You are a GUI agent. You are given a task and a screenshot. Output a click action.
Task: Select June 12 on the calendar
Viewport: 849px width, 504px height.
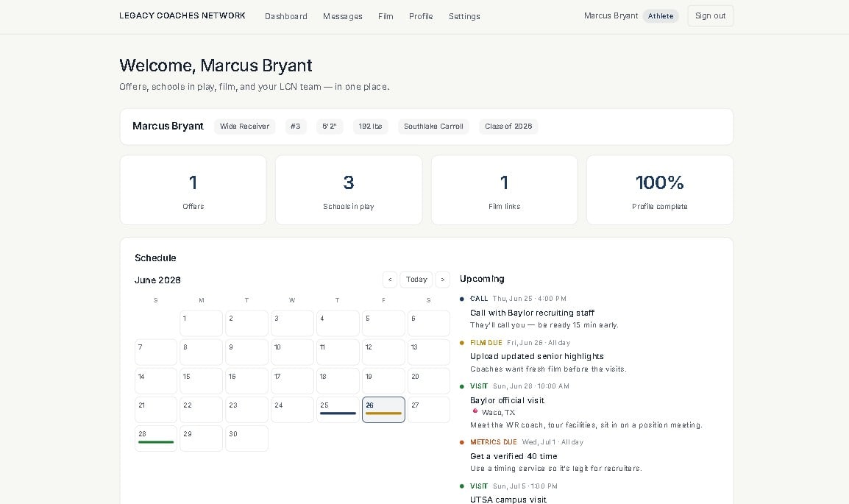click(383, 352)
